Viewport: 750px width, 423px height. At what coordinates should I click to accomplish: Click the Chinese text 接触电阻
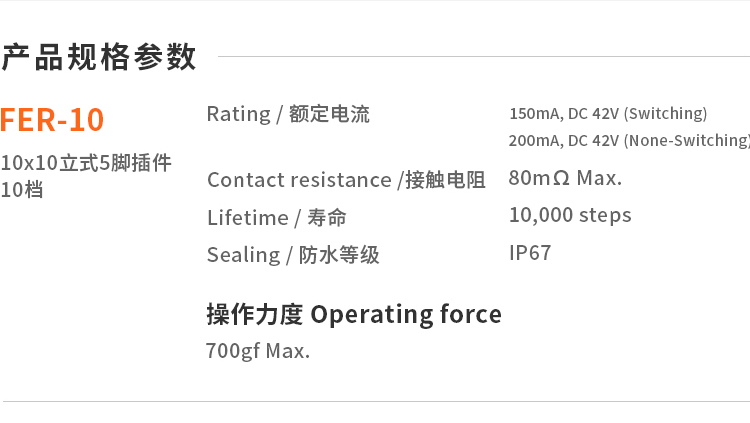coord(445,180)
